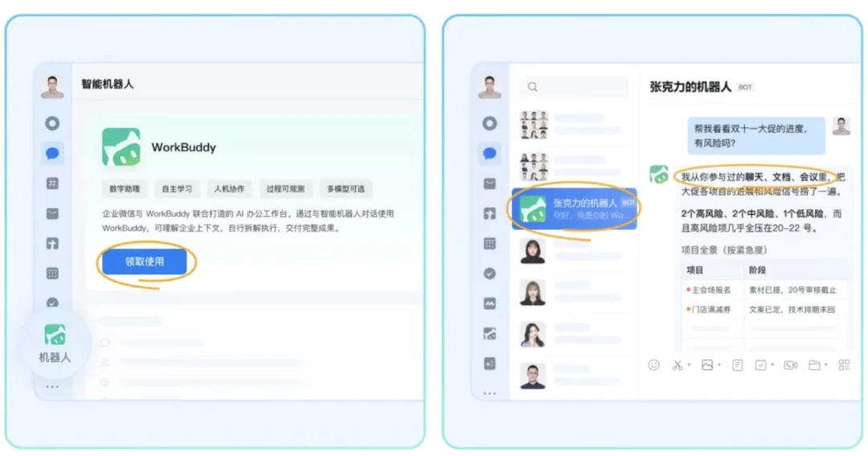This screenshot has width=868, height=456.
Task: Click the checkbox schedule icon in the chat toolbar
Action: coord(760,365)
